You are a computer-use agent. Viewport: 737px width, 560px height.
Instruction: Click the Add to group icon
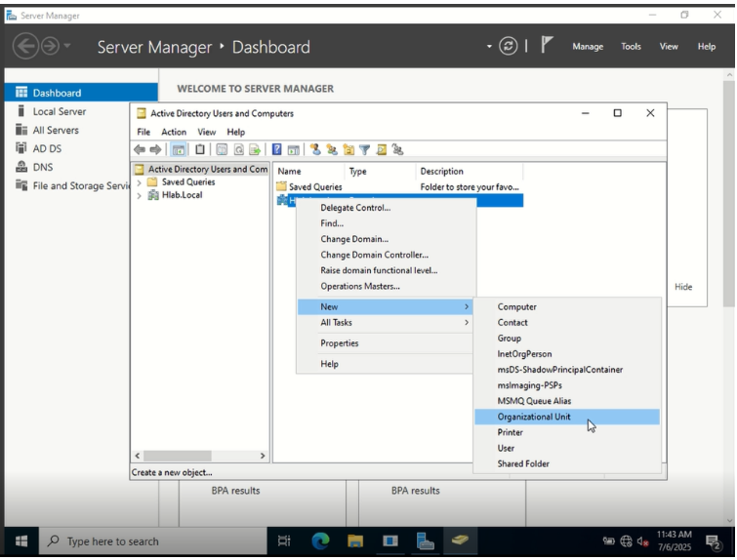point(397,150)
